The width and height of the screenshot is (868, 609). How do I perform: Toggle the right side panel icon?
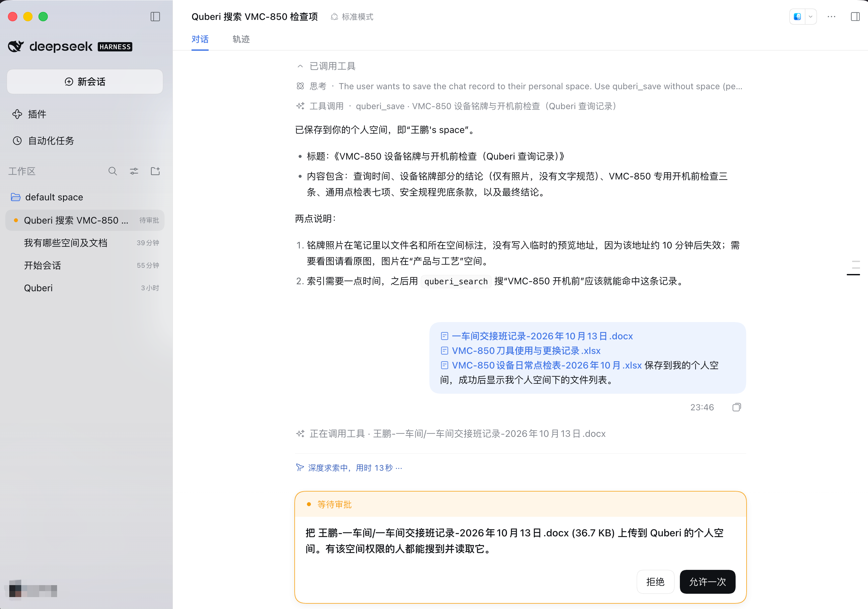pyautogui.click(x=855, y=17)
